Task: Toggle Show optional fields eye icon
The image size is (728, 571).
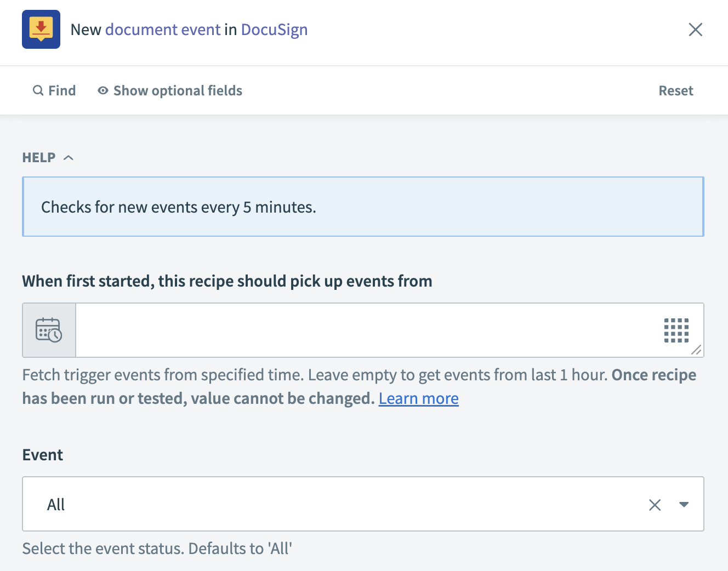Action: coord(103,90)
